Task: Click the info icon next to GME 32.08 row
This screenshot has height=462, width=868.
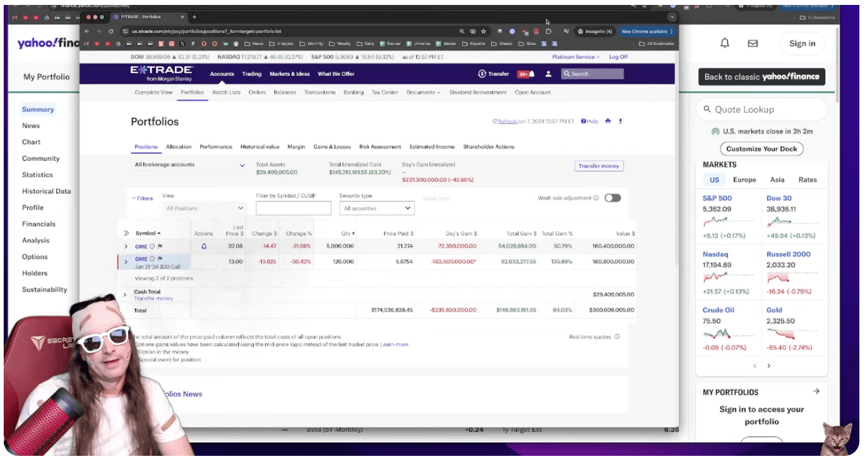Action: coord(152,246)
